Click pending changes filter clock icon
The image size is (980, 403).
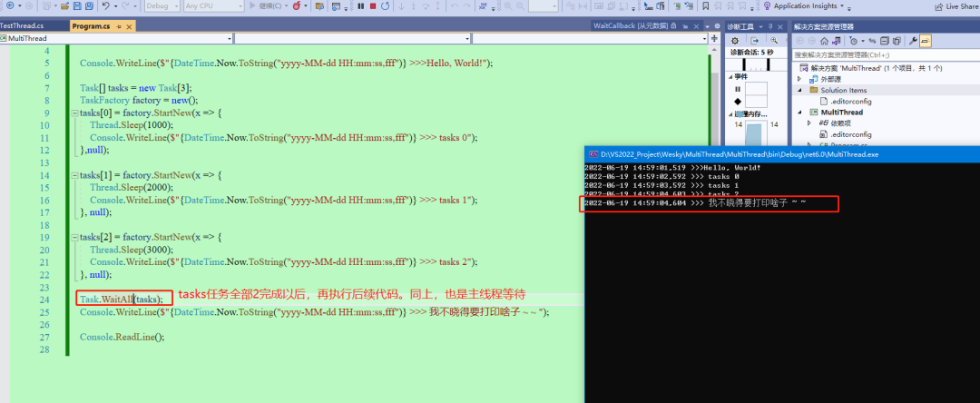[854, 41]
